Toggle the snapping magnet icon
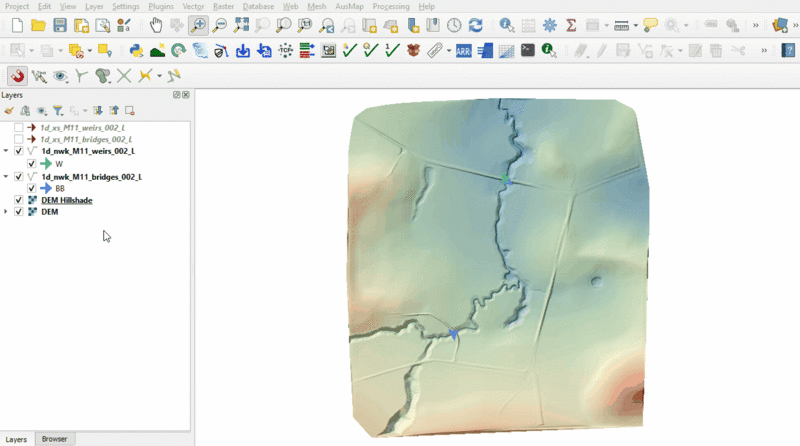The height and width of the screenshot is (446, 800). 17,75
